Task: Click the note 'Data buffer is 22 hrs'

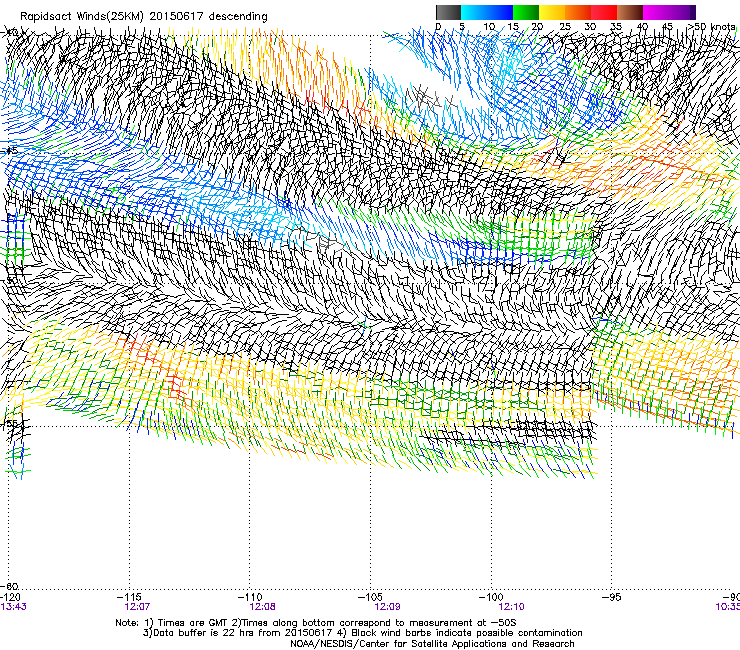Action: [202, 633]
